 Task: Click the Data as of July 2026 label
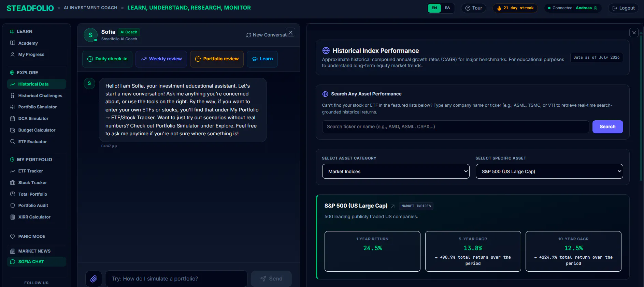click(597, 58)
